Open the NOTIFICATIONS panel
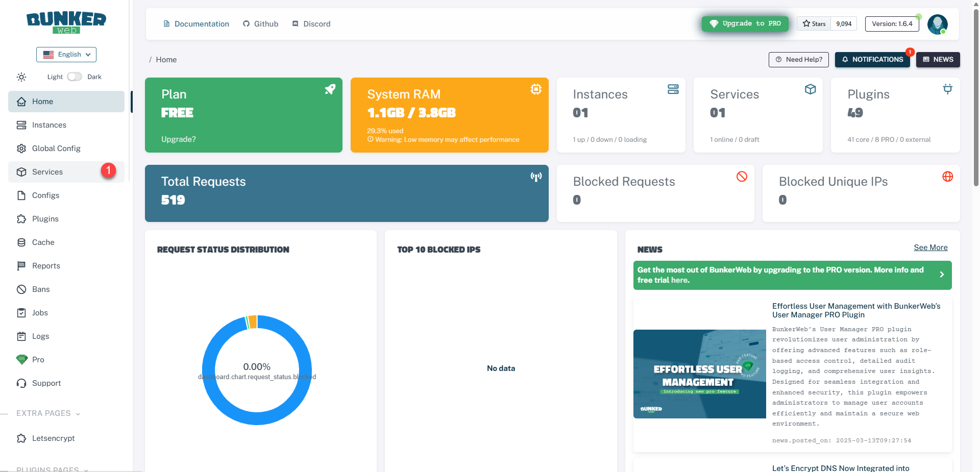980x472 pixels. click(x=872, y=60)
